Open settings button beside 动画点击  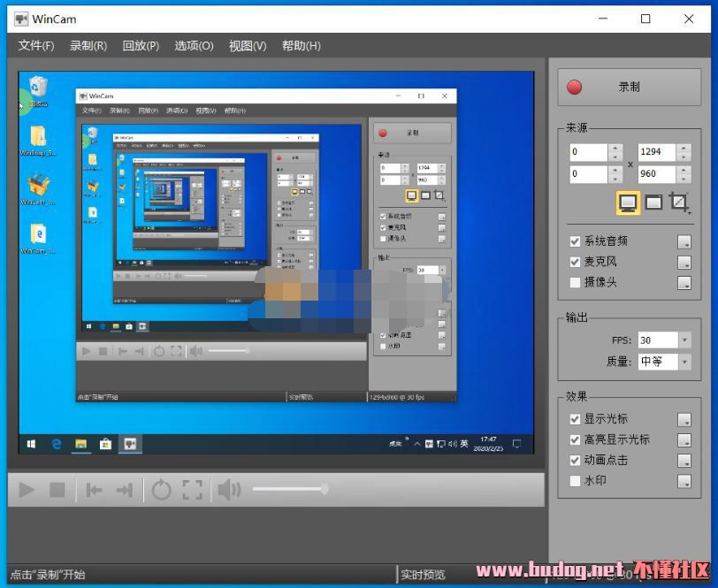[x=684, y=461]
